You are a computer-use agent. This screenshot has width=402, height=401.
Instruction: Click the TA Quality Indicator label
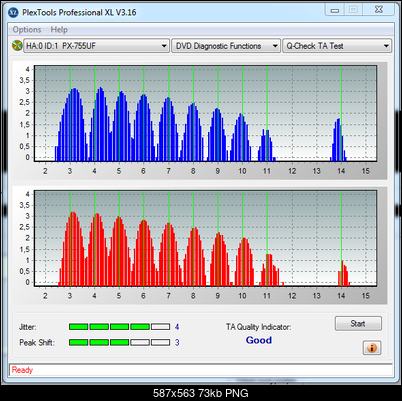[258, 327]
